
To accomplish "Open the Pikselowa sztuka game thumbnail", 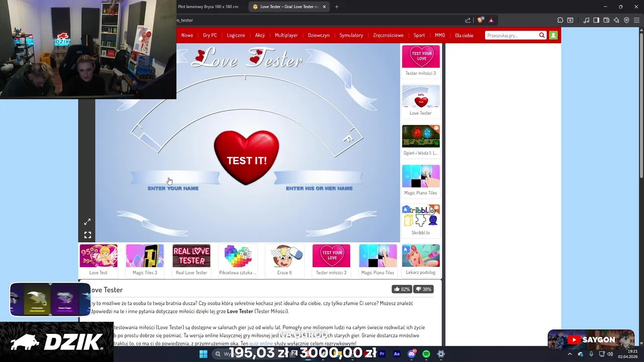I will 238,260.
